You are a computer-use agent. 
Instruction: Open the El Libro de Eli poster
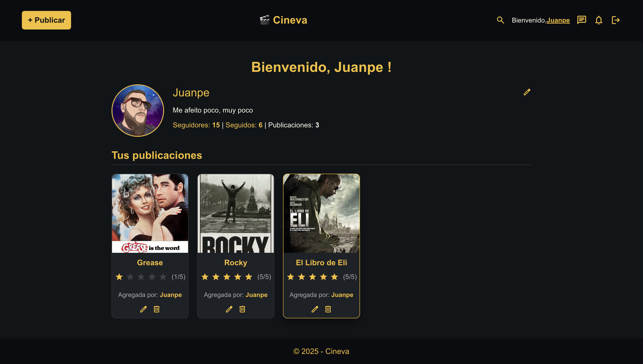pyautogui.click(x=321, y=213)
